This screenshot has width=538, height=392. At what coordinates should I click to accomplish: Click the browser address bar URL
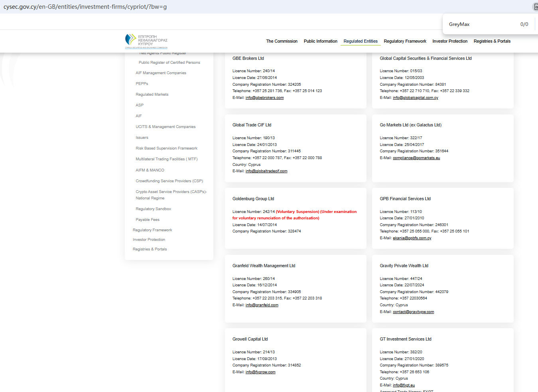point(85,7)
